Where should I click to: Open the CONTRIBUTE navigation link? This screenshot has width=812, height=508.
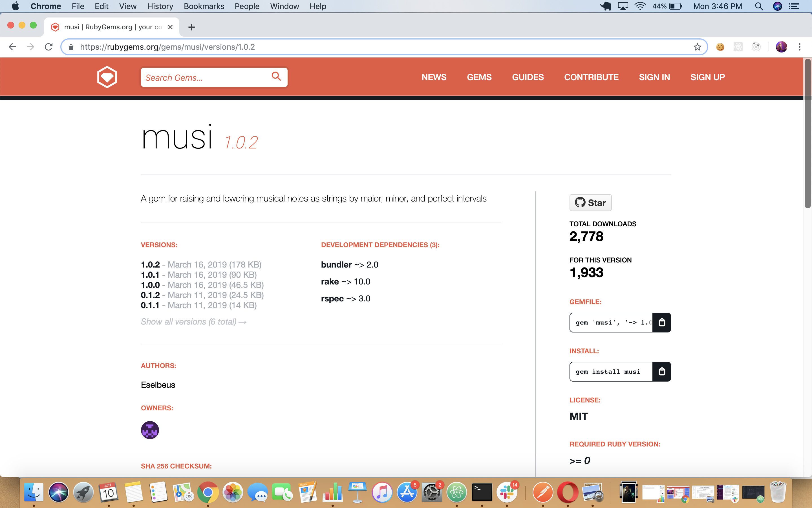tap(591, 77)
